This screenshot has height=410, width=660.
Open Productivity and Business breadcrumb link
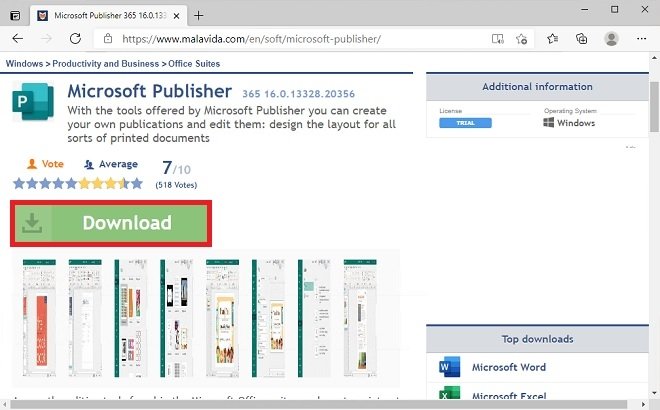106,64
